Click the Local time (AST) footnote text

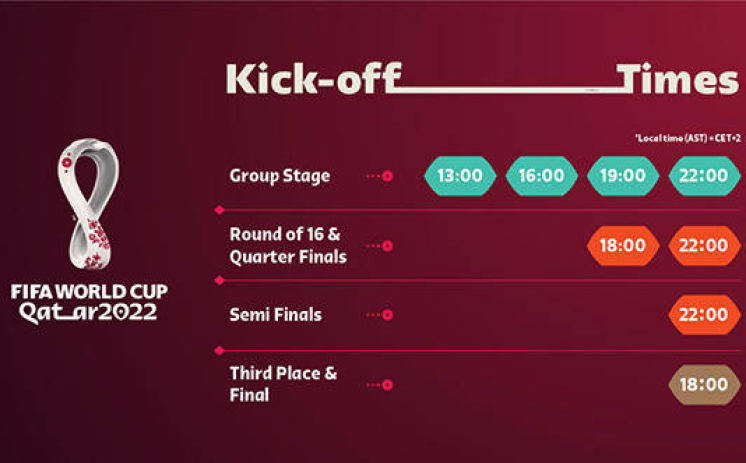687,138
